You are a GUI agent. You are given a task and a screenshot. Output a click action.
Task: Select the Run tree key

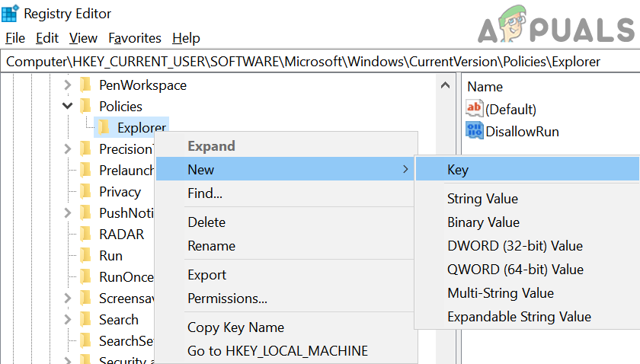coord(110,255)
